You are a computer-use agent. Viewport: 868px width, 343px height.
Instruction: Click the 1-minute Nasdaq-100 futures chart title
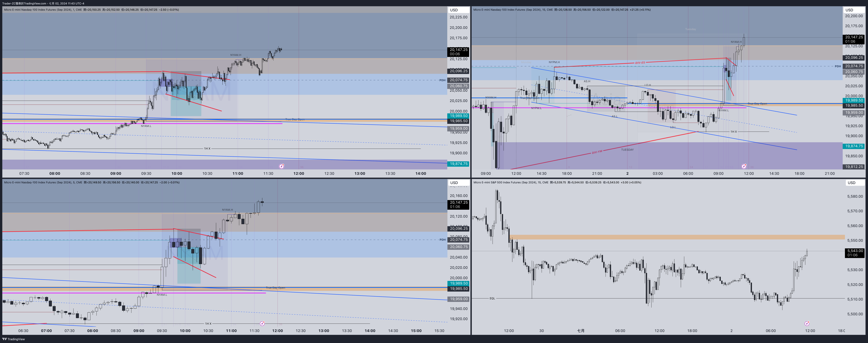pyautogui.click(x=43, y=10)
